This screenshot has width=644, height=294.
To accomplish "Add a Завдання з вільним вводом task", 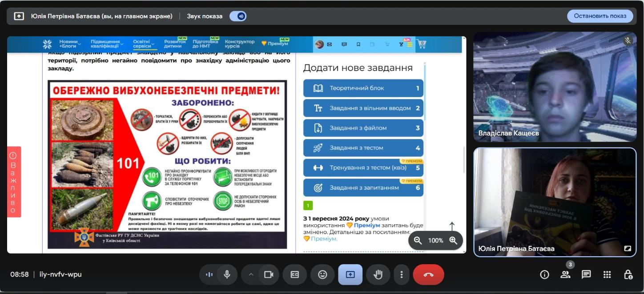I will tap(363, 108).
